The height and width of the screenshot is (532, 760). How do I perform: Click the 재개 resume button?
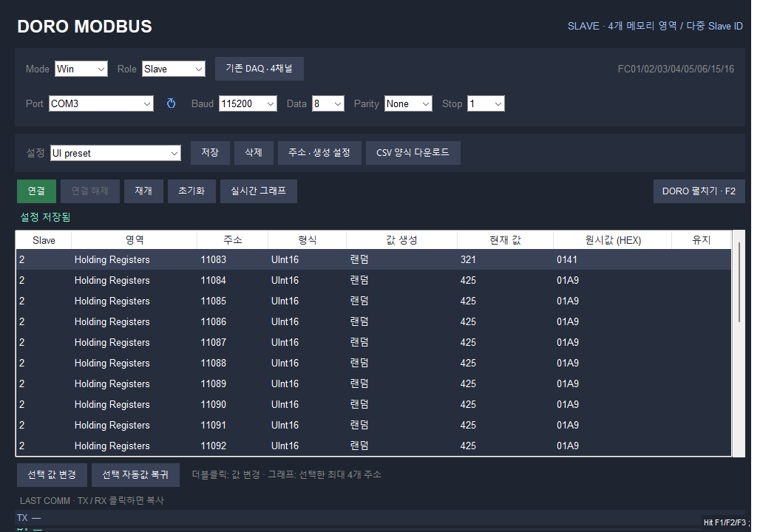[x=143, y=191]
